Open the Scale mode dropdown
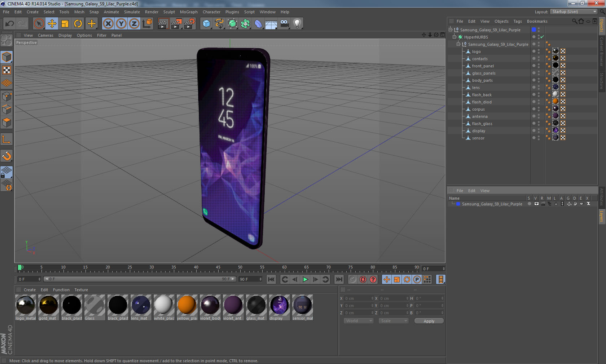This screenshot has height=364, width=606. 393,321
